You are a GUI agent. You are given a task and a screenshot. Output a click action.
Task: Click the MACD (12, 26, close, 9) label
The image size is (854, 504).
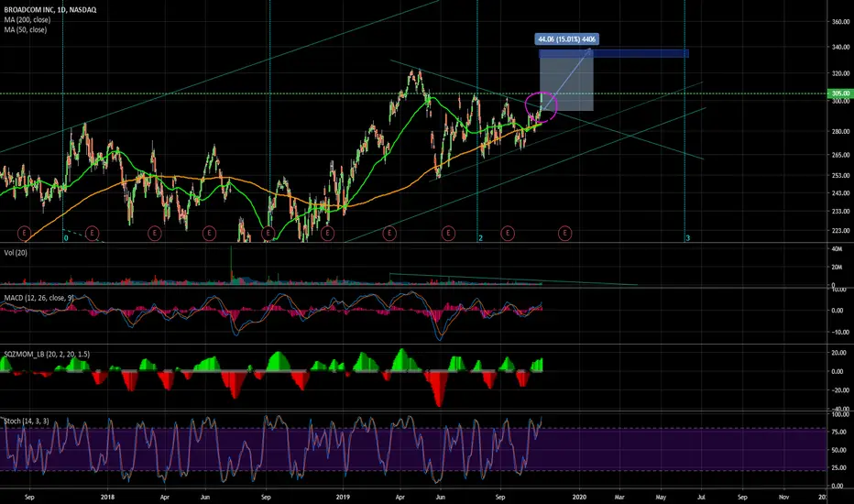38,298
